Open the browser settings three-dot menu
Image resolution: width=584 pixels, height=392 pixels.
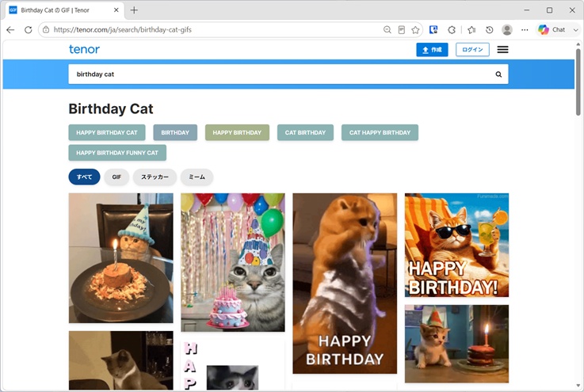pyautogui.click(x=525, y=30)
